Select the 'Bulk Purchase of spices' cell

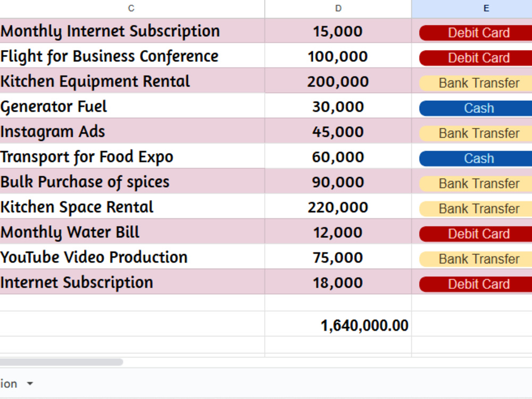132,181
